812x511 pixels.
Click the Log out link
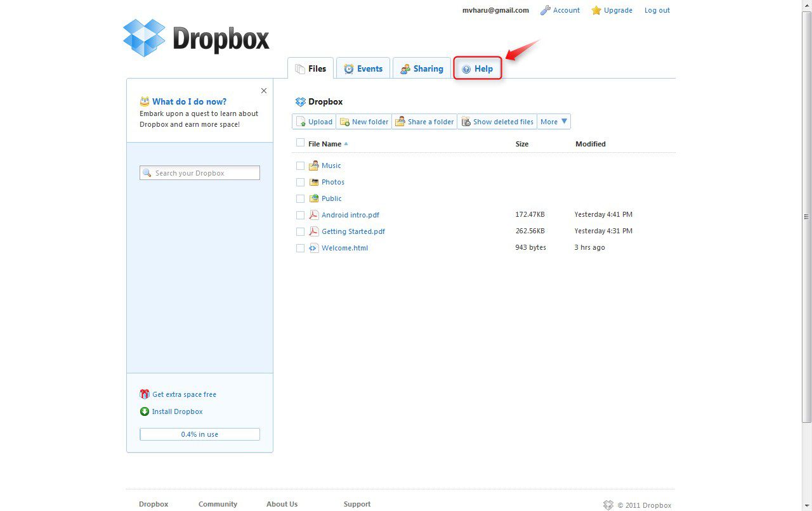coord(657,10)
